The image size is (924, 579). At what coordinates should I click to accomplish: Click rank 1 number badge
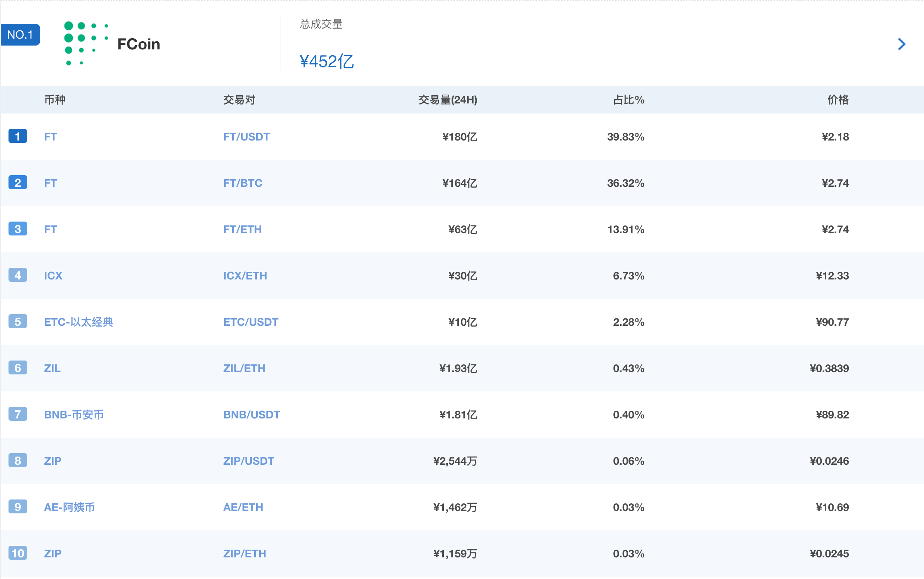point(18,136)
